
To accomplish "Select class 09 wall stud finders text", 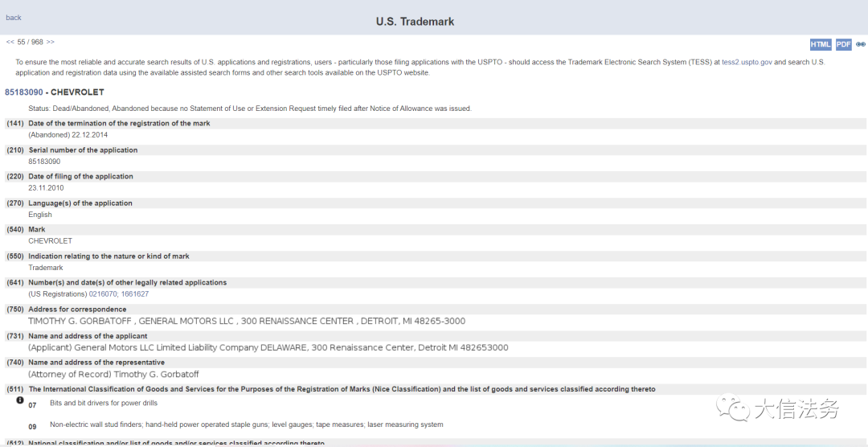I will pyautogui.click(x=247, y=424).
